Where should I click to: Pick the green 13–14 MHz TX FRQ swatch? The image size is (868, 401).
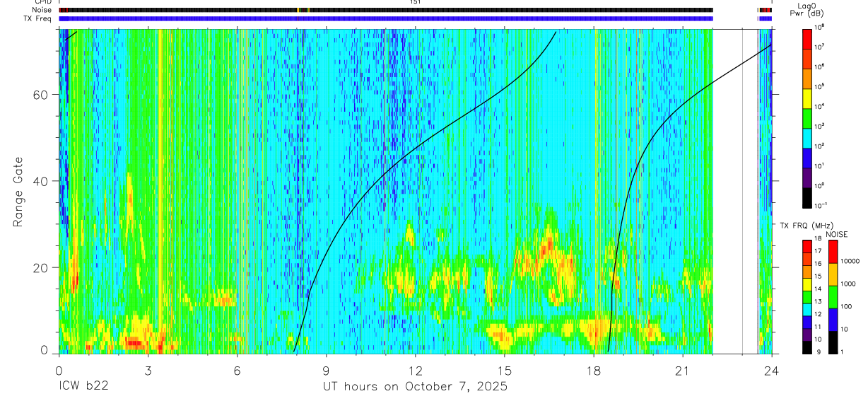(x=807, y=297)
